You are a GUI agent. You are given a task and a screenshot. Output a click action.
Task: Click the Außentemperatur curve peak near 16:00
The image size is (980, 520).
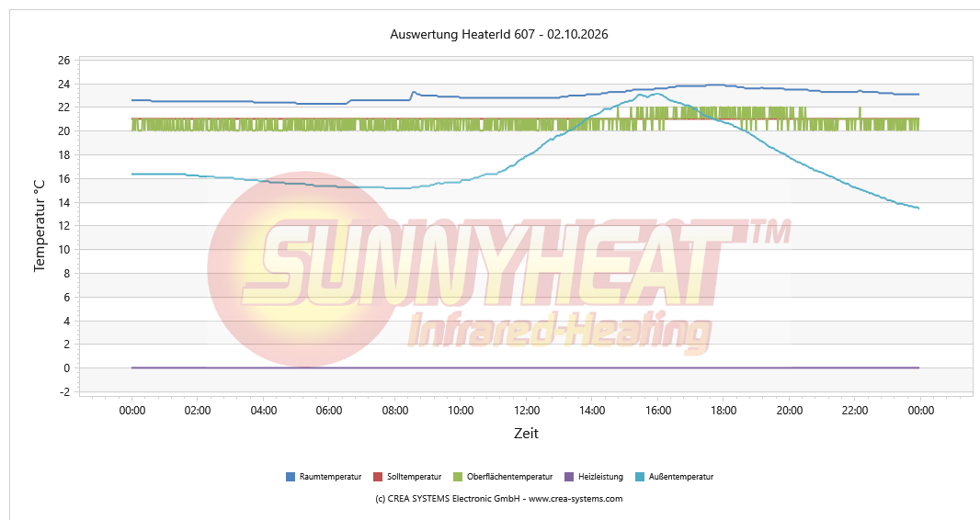click(x=656, y=95)
